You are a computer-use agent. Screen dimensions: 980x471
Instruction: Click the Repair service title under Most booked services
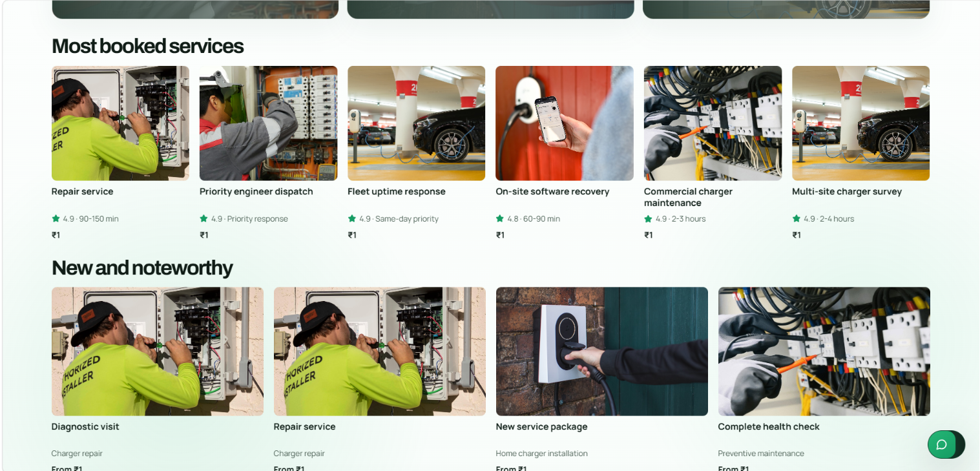pos(82,192)
